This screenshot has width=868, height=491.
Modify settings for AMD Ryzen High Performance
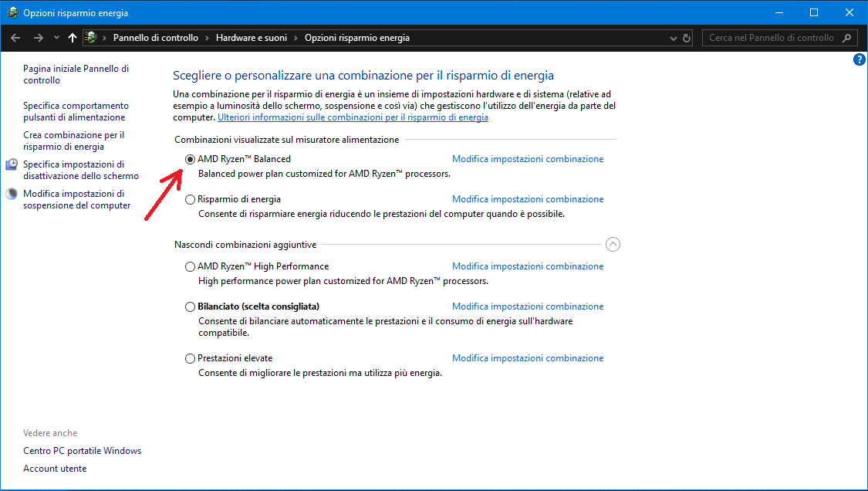(x=528, y=266)
